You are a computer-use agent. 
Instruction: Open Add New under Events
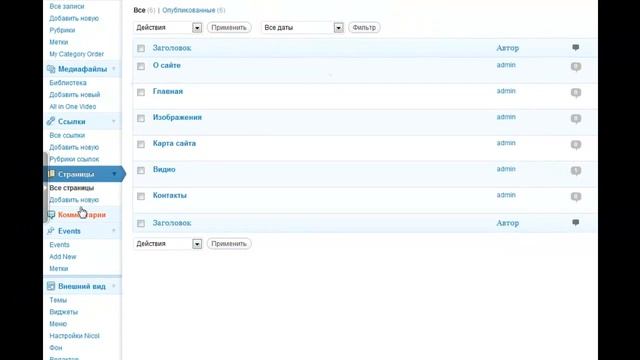tap(62, 257)
